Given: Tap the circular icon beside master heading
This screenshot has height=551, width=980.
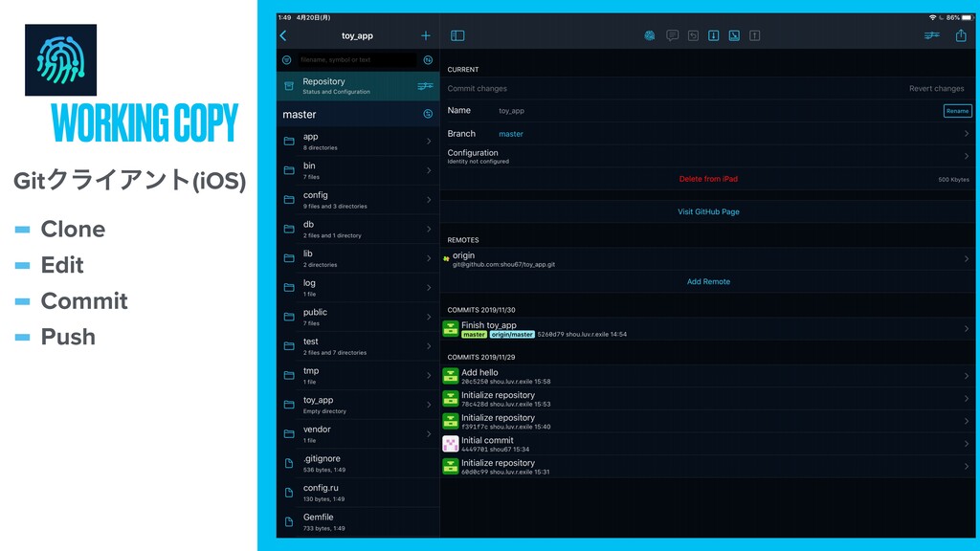Looking at the screenshot, I should 428,114.
